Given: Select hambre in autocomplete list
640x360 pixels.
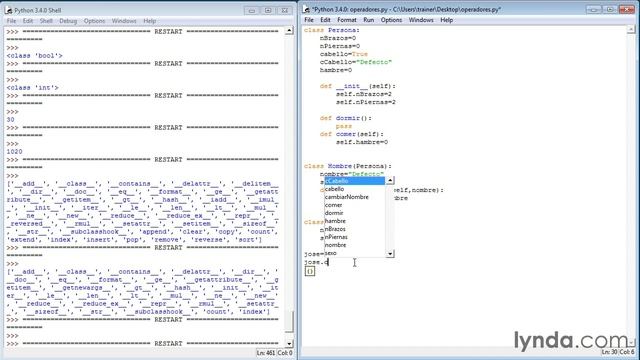Looking at the screenshot, I should click(x=355, y=221).
